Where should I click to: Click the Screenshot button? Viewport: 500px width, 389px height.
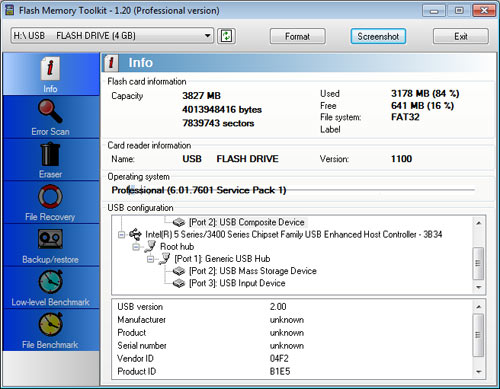pos(378,36)
